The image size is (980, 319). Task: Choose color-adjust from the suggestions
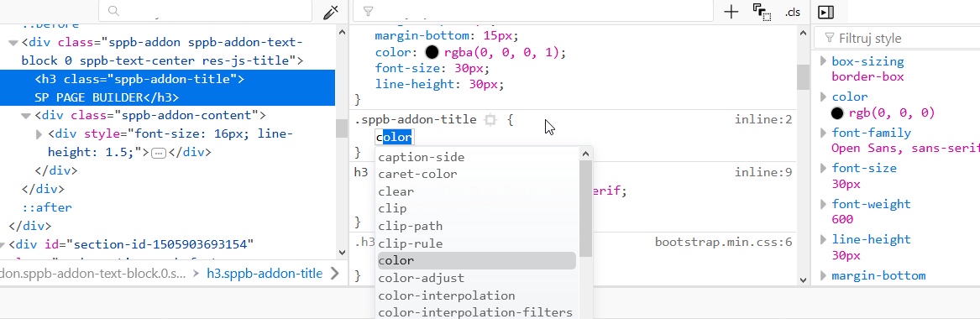click(476, 278)
